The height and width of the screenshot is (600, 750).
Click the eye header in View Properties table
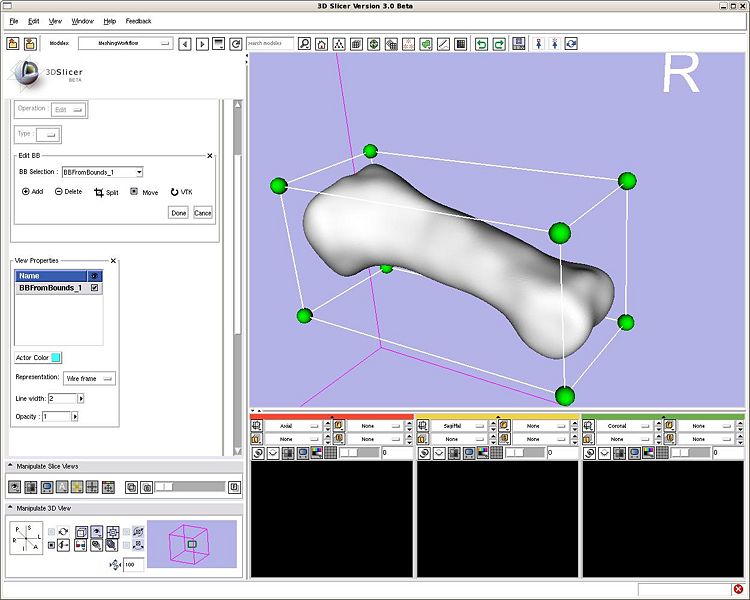(x=95, y=275)
